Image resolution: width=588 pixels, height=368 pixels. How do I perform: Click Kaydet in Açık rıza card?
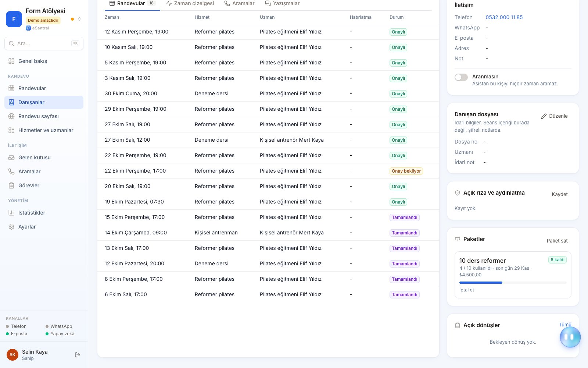coord(559,194)
